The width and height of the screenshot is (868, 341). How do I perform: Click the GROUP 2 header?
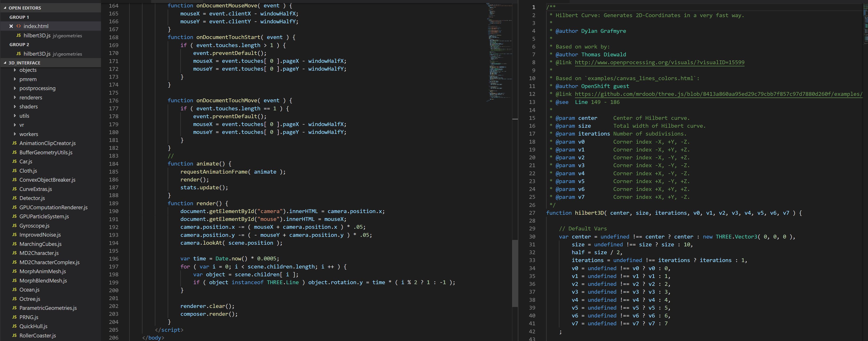coord(19,44)
